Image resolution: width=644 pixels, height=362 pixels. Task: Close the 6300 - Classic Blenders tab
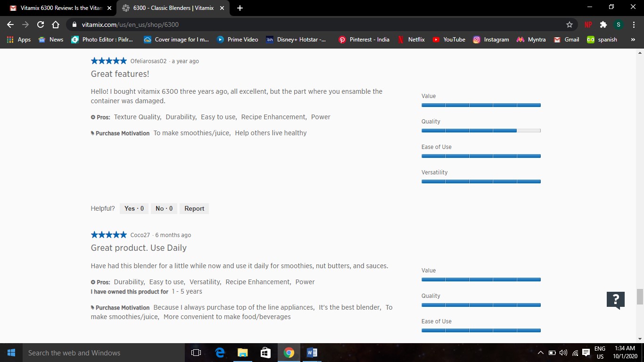point(222,8)
